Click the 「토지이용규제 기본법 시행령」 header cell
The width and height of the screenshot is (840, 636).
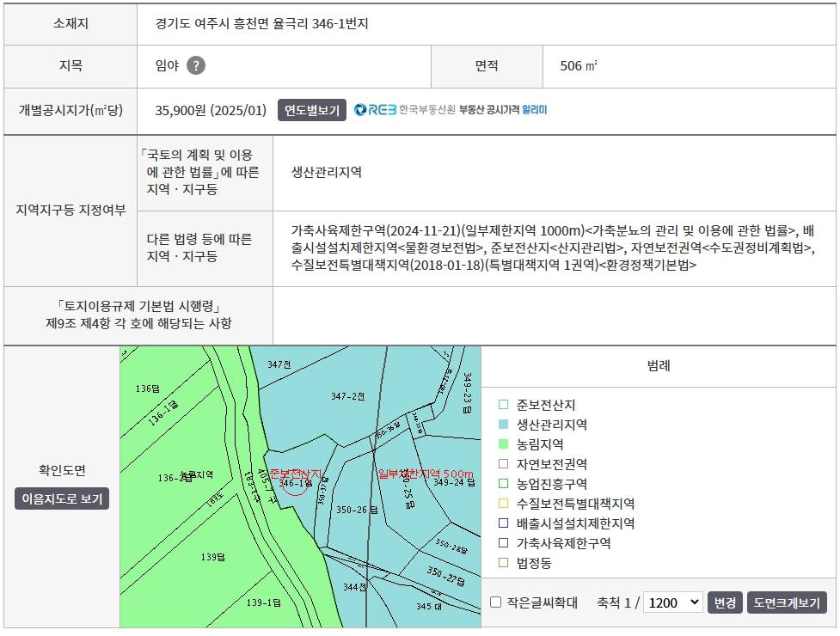[x=138, y=315]
